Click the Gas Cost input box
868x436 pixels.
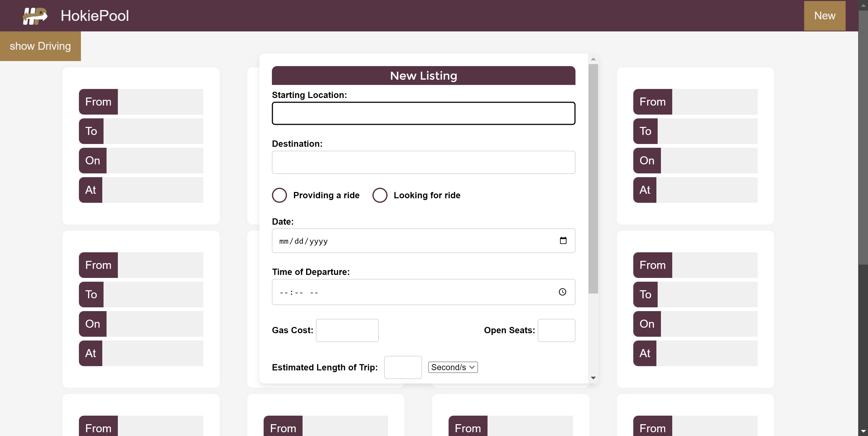[347, 330]
